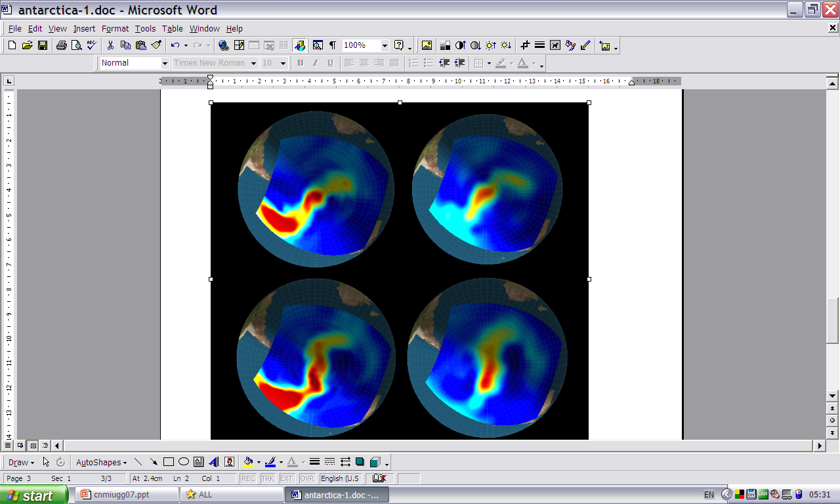
Task: Toggle the Drawing toolbar button
Action: [300, 45]
